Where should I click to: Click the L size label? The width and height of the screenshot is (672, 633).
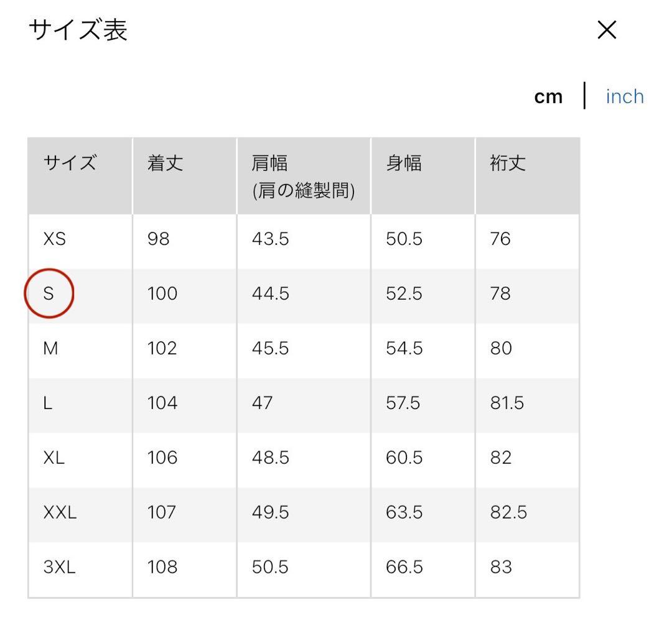point(49,403)
